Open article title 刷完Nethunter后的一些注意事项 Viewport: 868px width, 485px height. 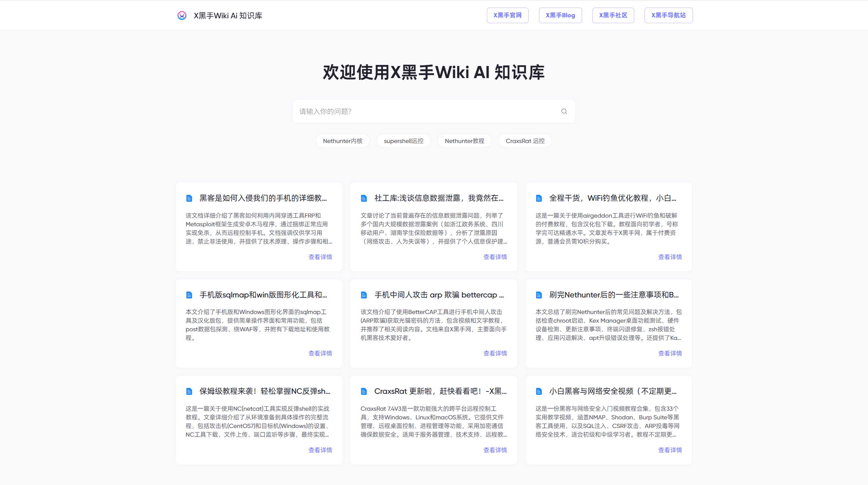click(x=614, y=295)
